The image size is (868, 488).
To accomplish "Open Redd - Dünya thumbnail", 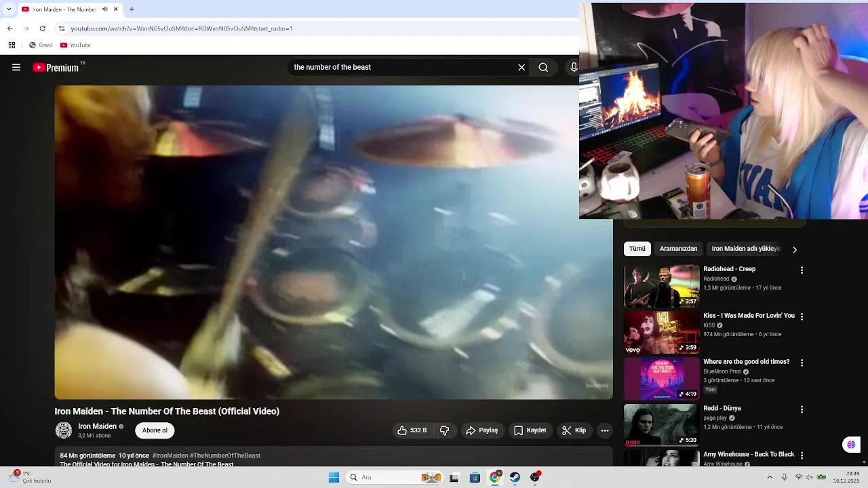I will pyautogui.click(x=662, y=426).
